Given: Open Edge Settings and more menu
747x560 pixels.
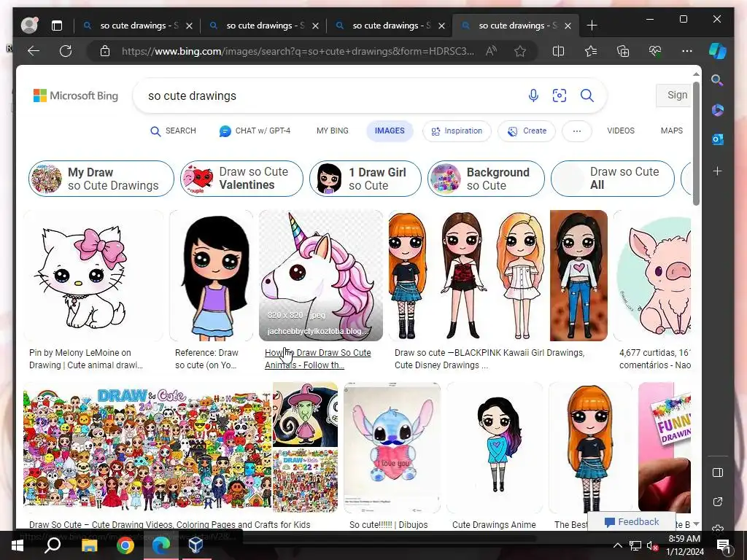Looking at the screenshot, I should pyautogui.click(x=687, y=51).
